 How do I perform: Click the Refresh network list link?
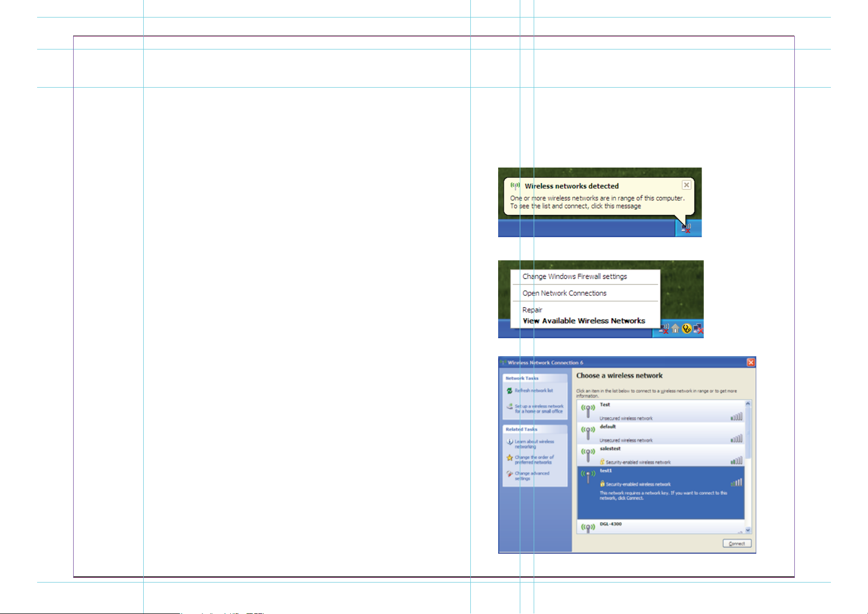pos(534,390)
